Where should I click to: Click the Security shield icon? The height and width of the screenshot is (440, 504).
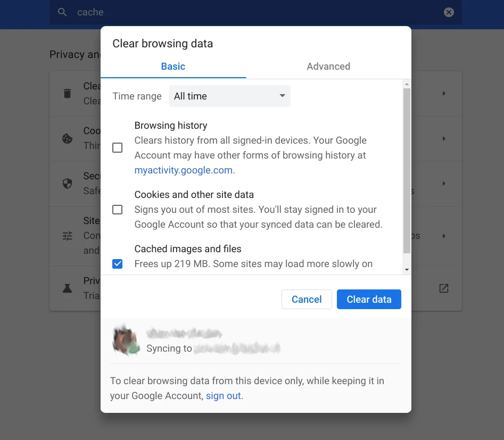(67, 183)
